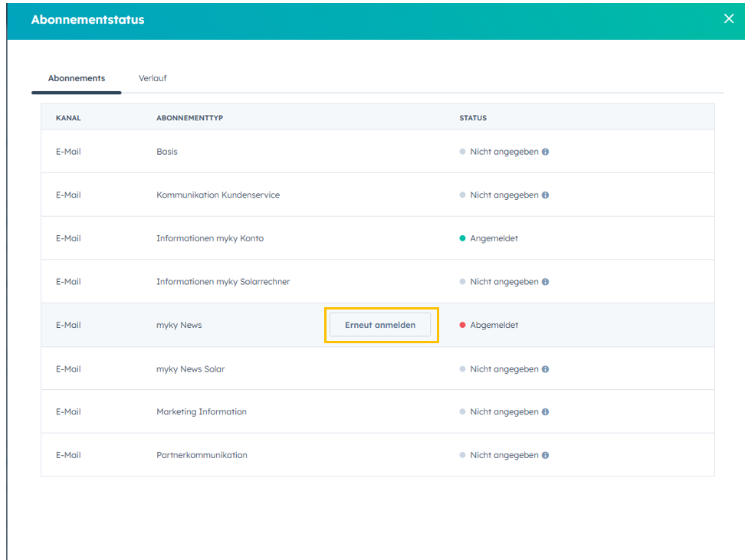
Task: Click the red Abgemeldet status dot
Action: click(462, 325)
